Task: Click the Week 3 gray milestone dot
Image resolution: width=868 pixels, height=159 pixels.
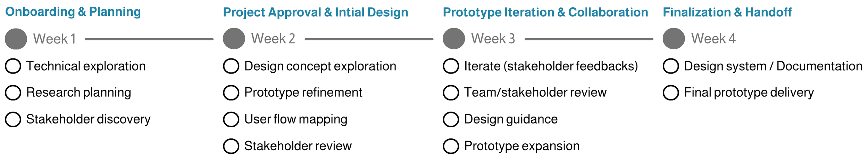Action: coord(454,39)
